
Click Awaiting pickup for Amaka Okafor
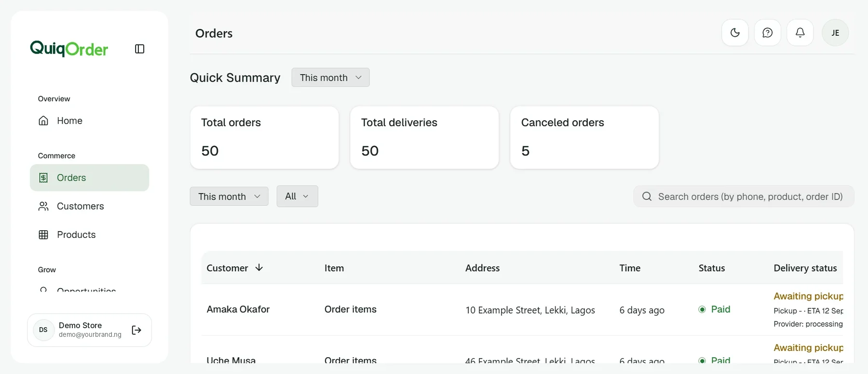click(x=808, y=296)
